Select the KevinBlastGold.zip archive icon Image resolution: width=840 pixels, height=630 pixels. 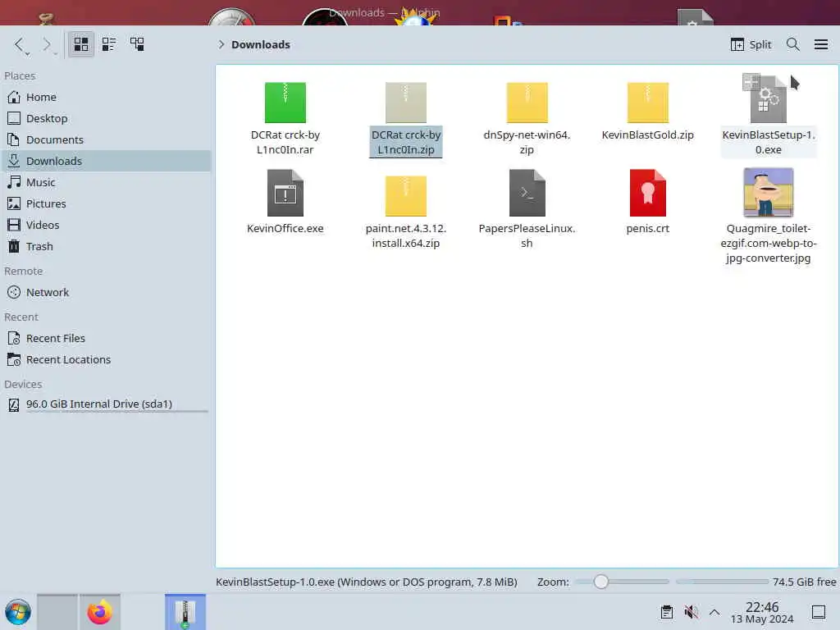point(648,103)
